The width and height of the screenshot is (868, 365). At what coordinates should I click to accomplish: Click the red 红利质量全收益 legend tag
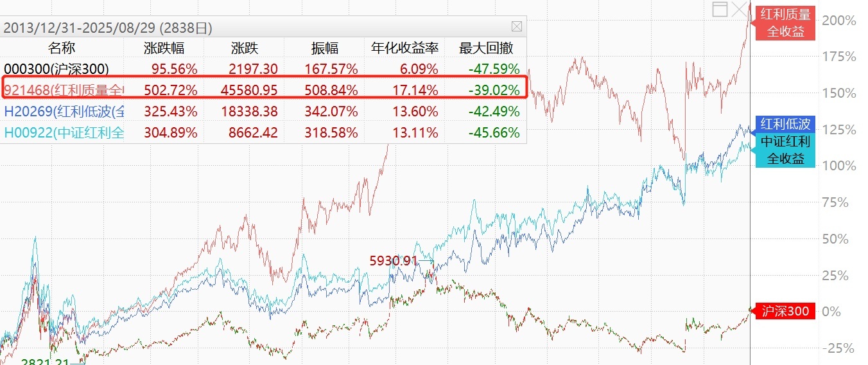785,22
